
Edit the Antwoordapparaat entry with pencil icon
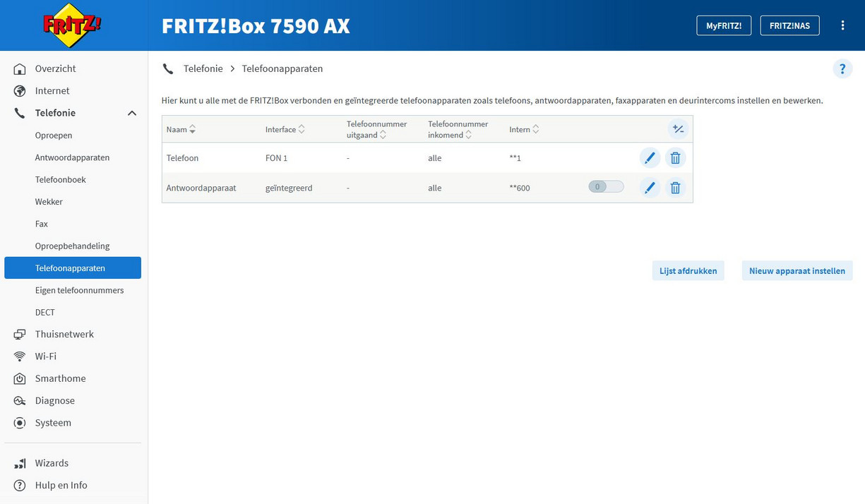pos(650,188)
